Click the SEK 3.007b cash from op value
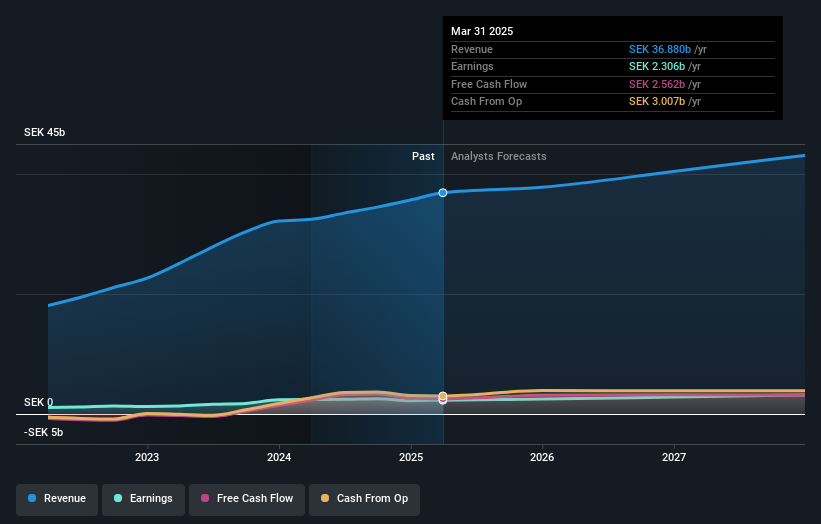Screen dimensions: 821x524 pyautogui.click(x=657, y=102)
